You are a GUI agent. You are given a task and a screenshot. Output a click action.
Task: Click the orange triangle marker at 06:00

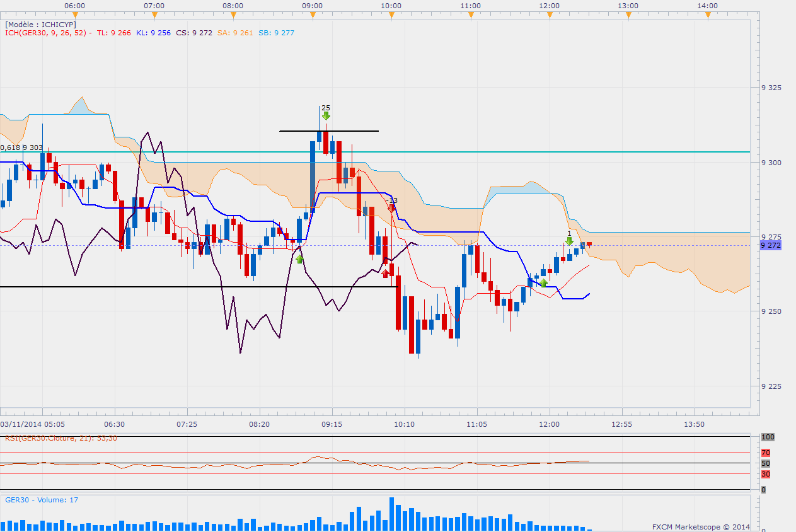click(x=75, y=15)
